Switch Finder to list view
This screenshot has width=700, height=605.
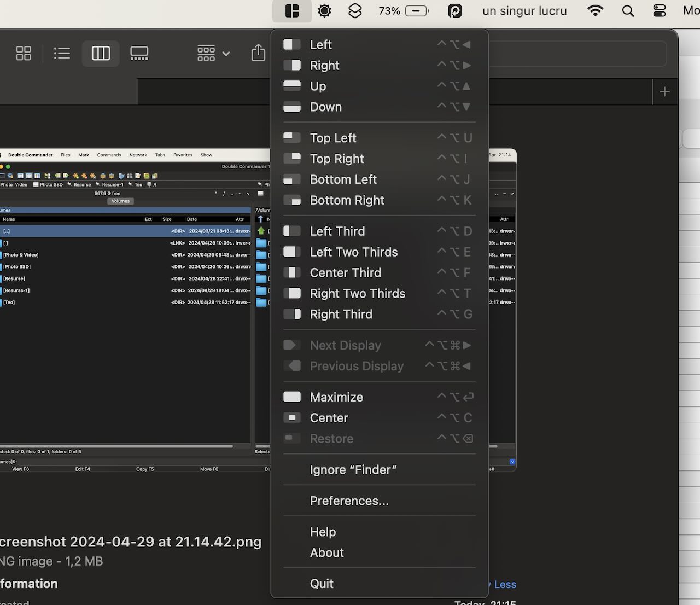coord(62,53)
